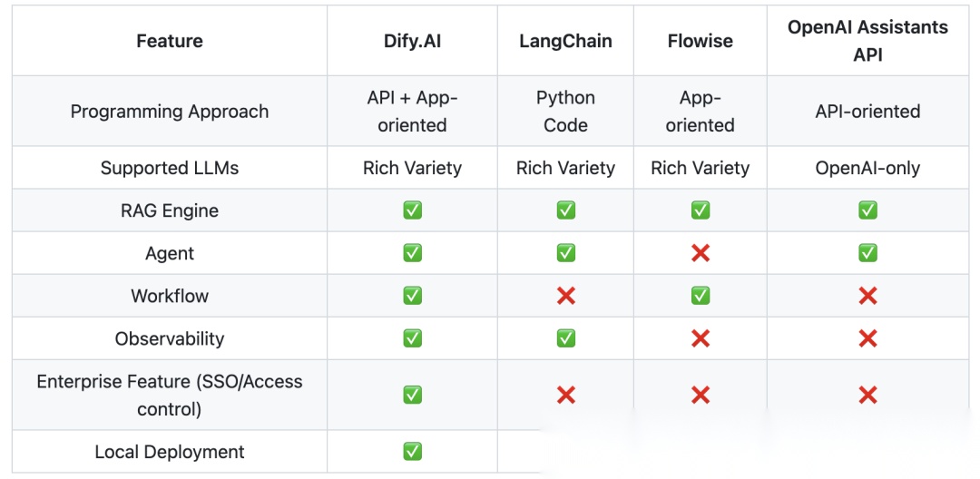The height and width of the screenshot is (479, 980).
Task: Click the Feature column header
Action: tap(170, 41)
